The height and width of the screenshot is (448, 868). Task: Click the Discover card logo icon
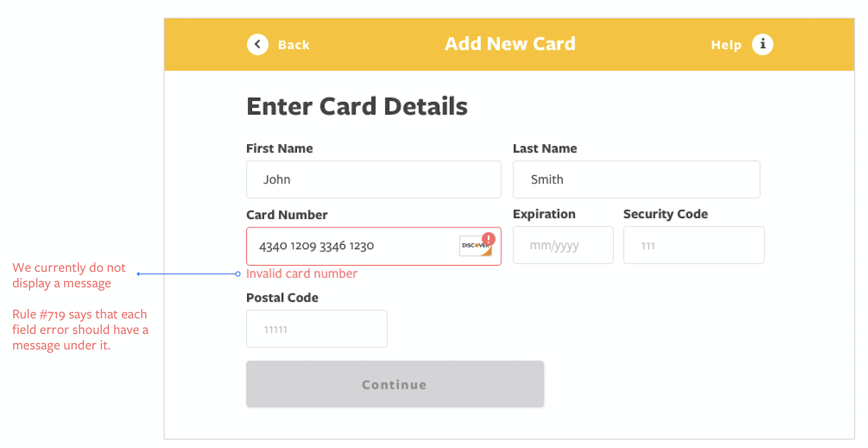[474, 247]
